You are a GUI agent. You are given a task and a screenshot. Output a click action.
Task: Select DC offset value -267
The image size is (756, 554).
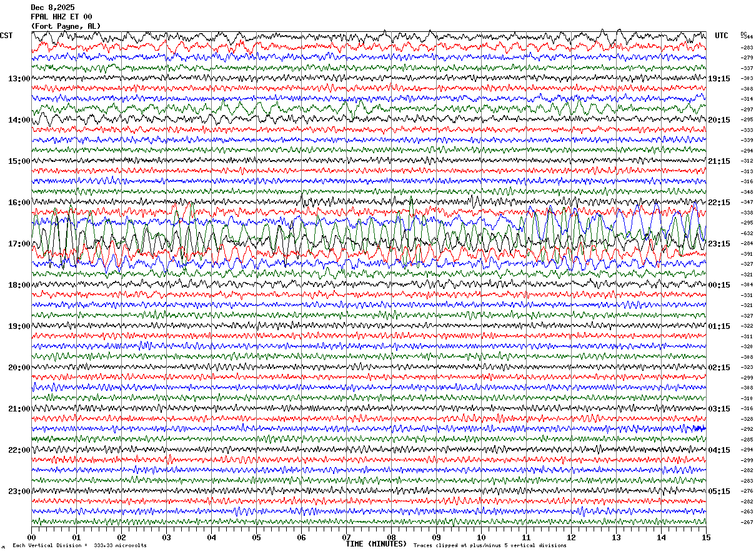(747, 522)
